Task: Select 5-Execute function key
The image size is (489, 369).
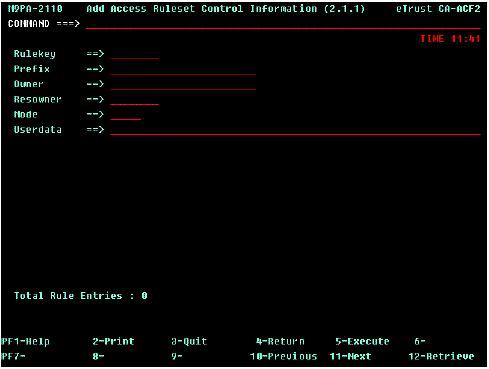Action: coord(362,341)
